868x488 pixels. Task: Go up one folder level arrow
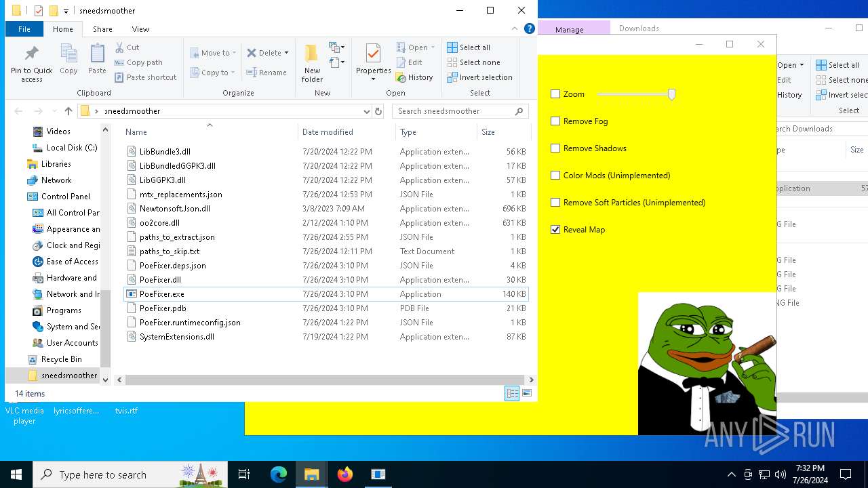coord(68,111)
